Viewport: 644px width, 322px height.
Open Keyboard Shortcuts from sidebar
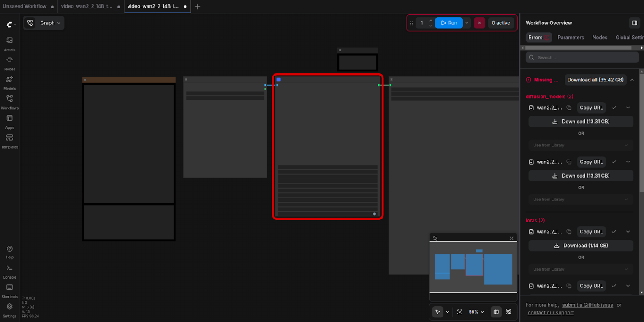9,290
